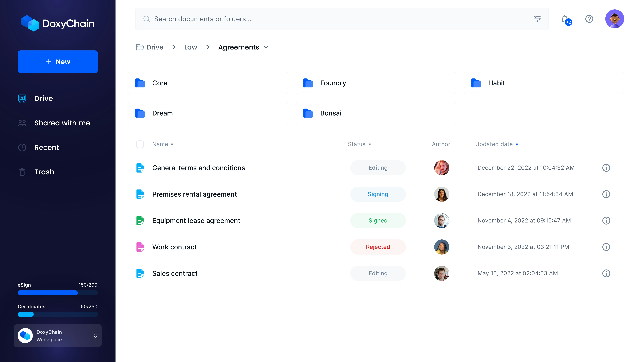Open the Dream folder
644x362 pixels.
208,113
